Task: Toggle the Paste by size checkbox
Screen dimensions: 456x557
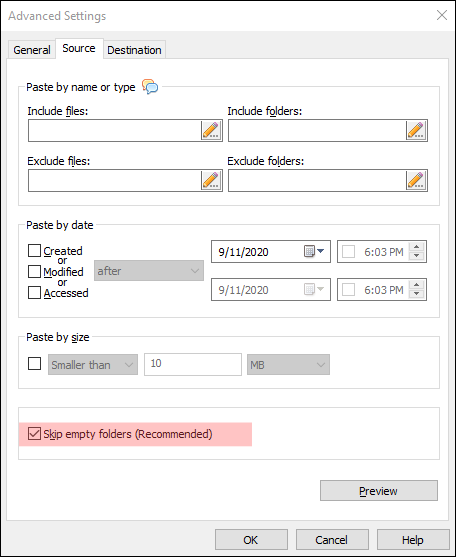Action: point(34,363)
